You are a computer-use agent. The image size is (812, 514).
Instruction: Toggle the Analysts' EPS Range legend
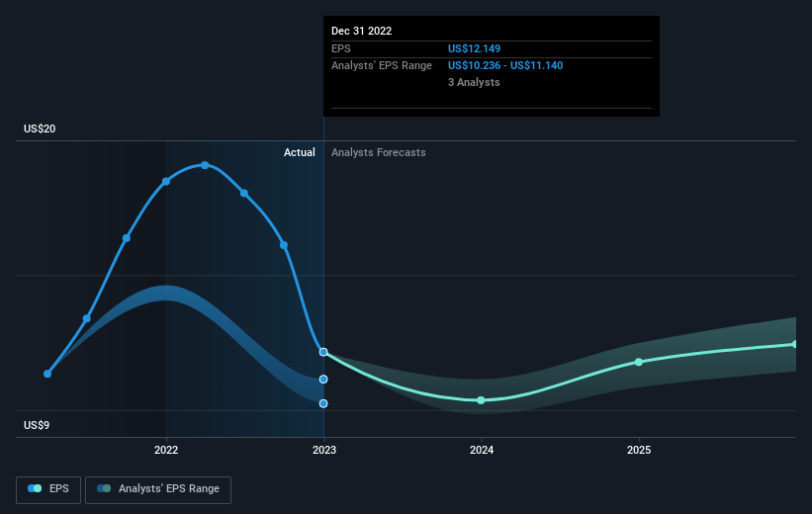pos(158,489)
